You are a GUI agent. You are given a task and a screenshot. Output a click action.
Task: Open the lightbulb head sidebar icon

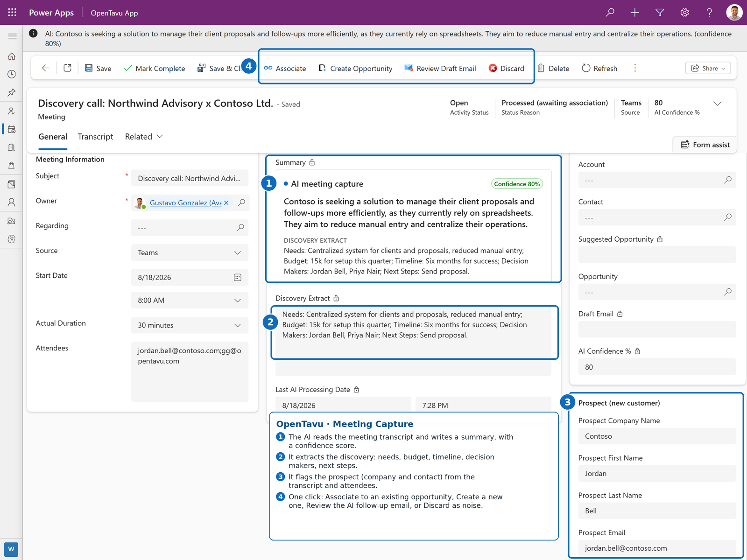[x=12, y=239]
